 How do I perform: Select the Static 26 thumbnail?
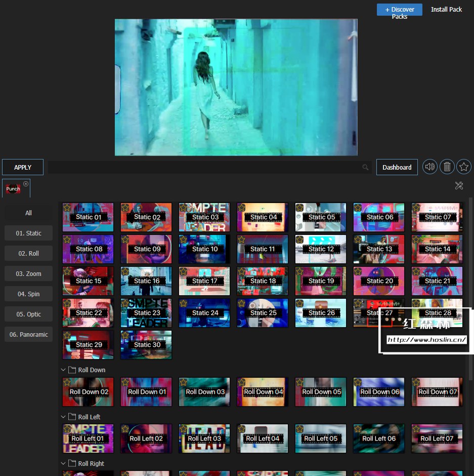coord(321,313)
